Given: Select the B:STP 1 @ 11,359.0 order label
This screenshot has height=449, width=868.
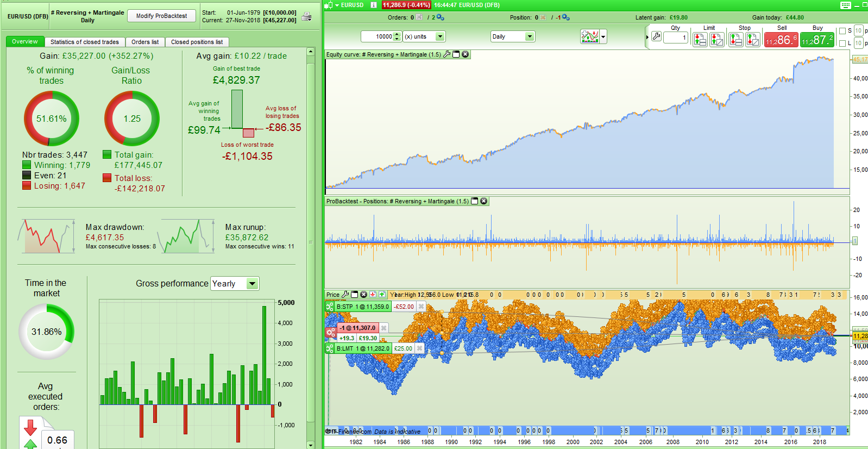Looking at the screenshot, I should (x=363, y=307).
